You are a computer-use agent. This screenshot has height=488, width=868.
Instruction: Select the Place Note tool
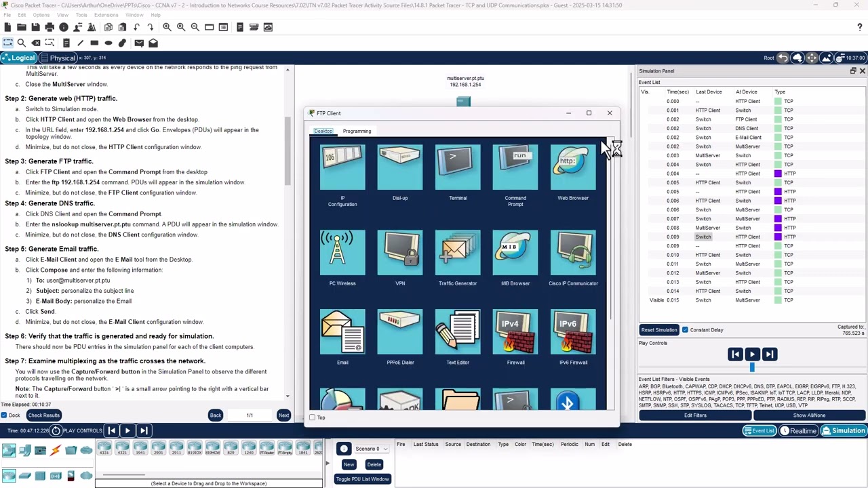tap(66, 43)
